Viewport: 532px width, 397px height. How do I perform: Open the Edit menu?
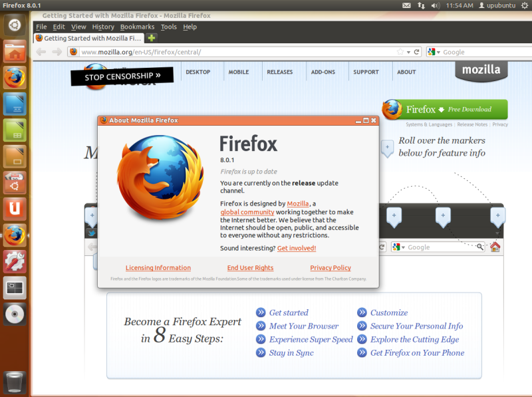tap(59, 27)
